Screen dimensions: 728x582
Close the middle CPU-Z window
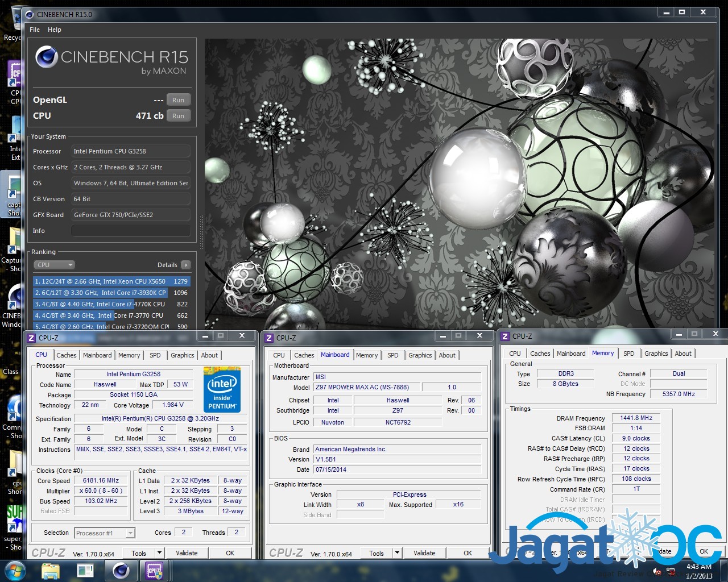point(479,336)
